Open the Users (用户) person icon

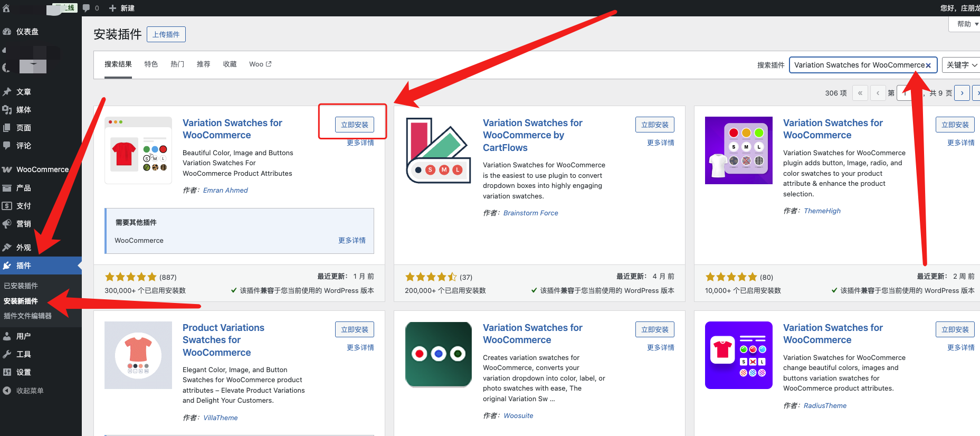[x=7, y=336]
